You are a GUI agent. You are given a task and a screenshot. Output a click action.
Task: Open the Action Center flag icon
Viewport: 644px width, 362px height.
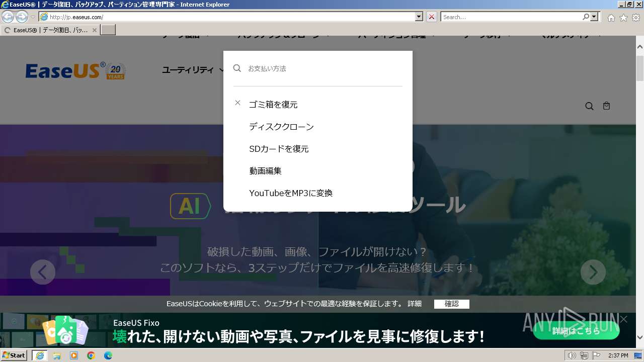coord(596,355)
